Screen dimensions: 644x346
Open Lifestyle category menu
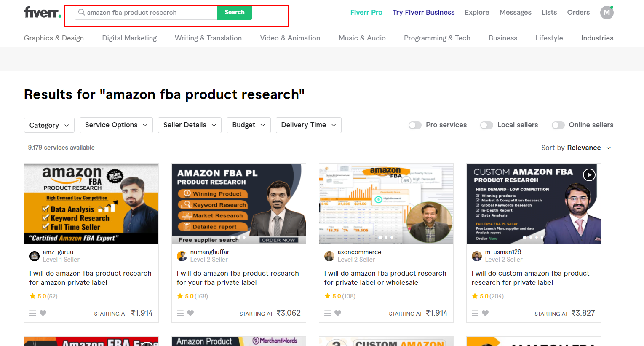[549, 38]
